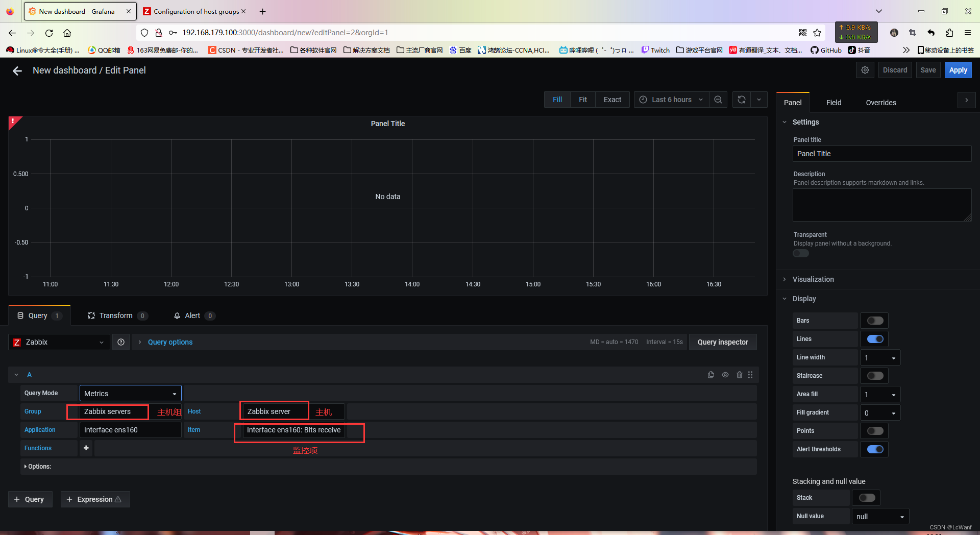Enable the Bars display toggle

coord(875,321)
